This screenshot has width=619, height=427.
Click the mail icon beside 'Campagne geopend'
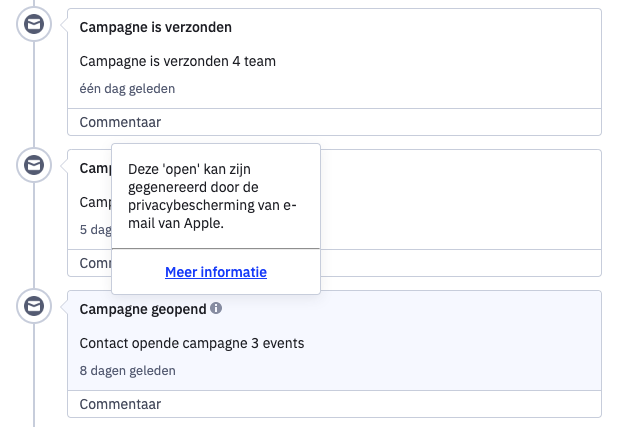(x=34, y=306)
